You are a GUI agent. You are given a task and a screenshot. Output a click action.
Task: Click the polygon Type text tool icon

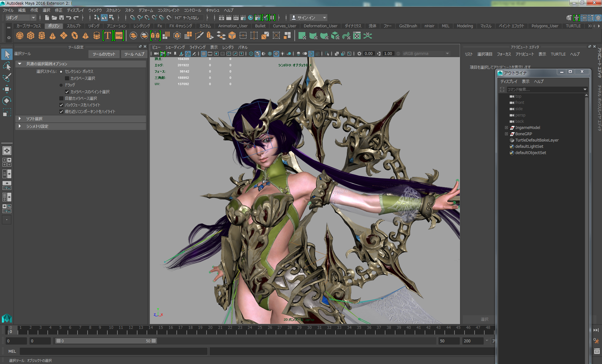[x=108, y=36]
